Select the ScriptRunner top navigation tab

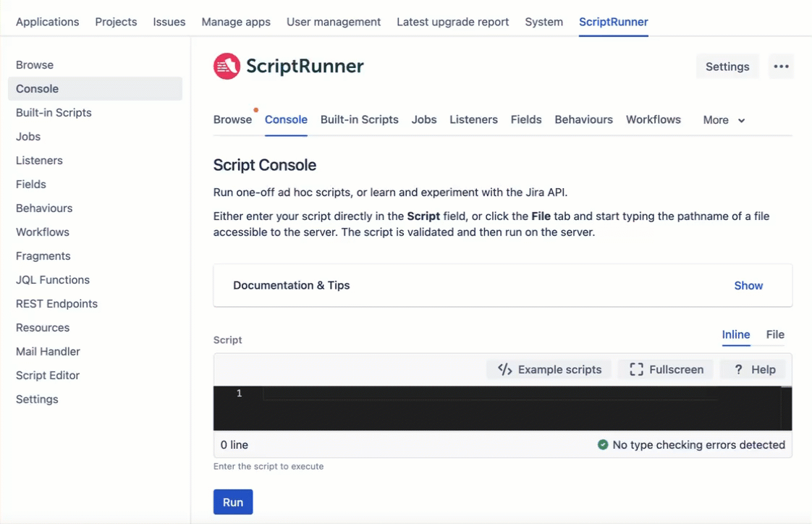coord(613,22)
